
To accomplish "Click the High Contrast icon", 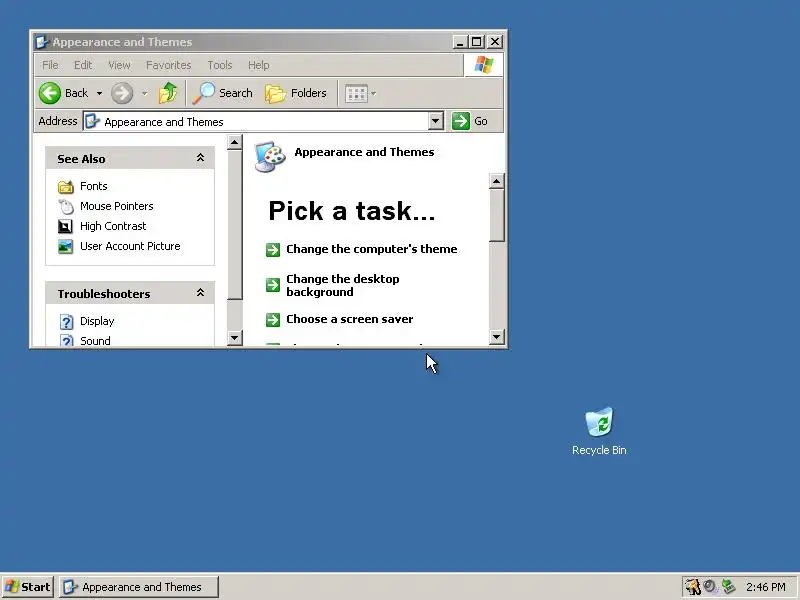I will 65,227.
